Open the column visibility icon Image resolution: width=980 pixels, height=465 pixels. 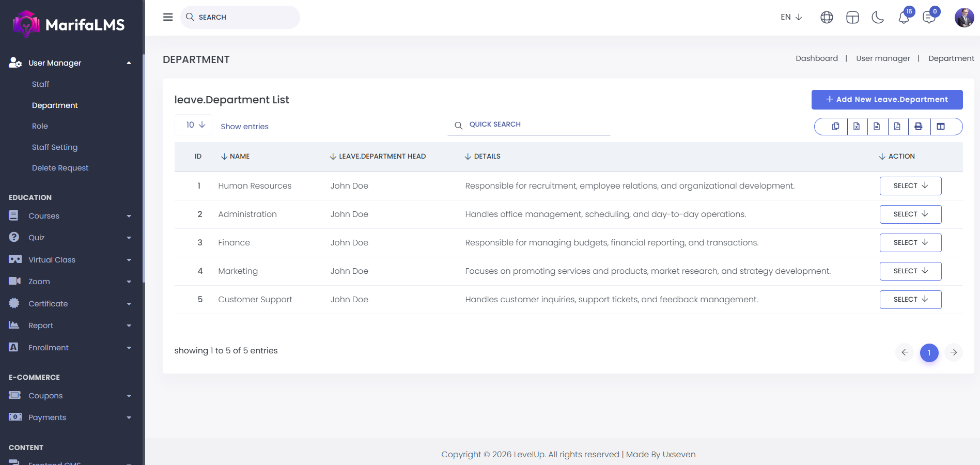(941, 127)
